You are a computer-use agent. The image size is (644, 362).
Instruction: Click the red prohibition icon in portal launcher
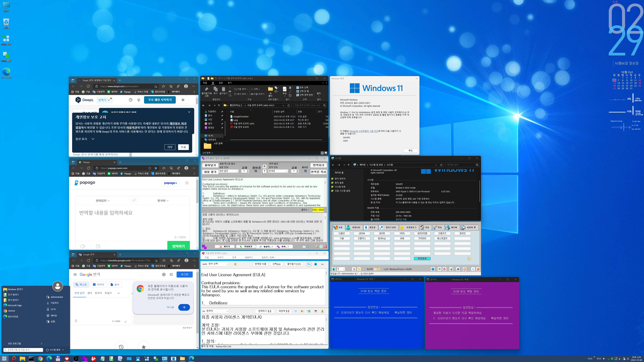[465, 269]
